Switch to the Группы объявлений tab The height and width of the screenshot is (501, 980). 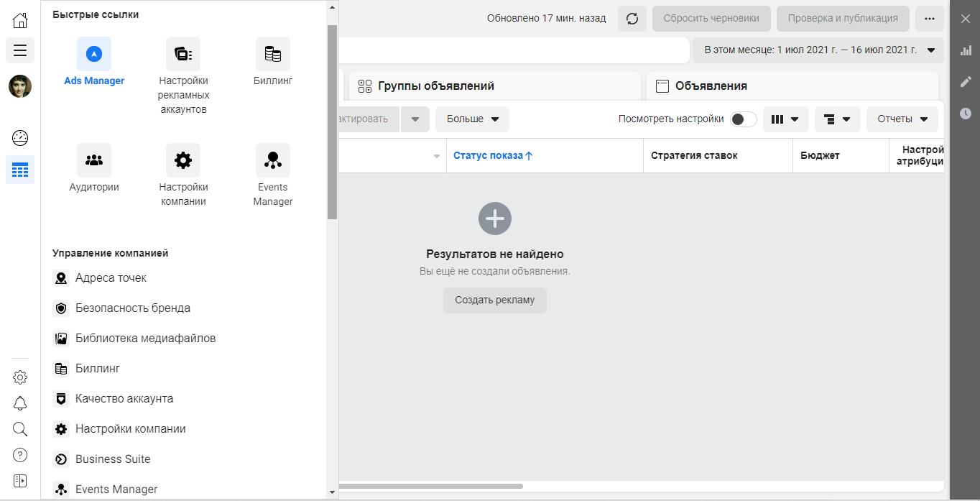[x=495, y=86]
